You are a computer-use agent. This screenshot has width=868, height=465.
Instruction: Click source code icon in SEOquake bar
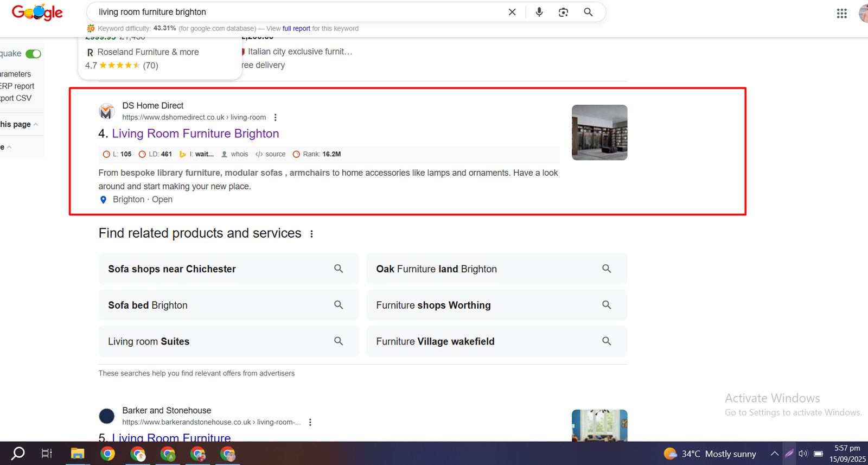(259, 154)
